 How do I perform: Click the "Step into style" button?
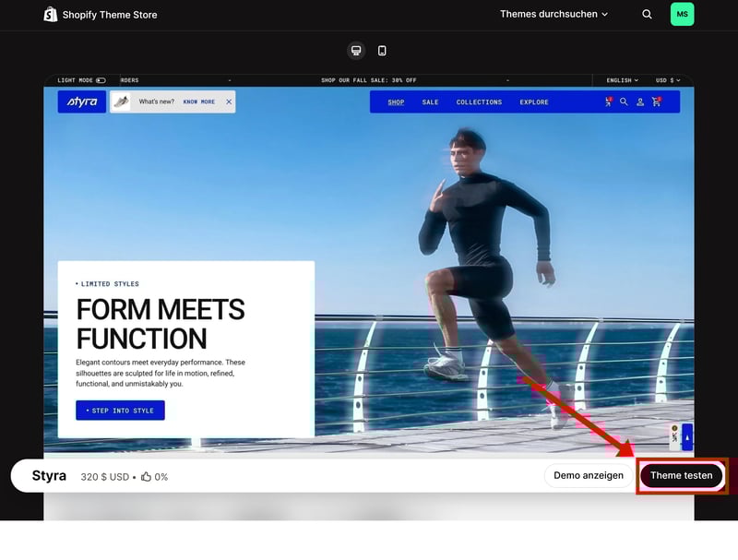pos(120,411)
